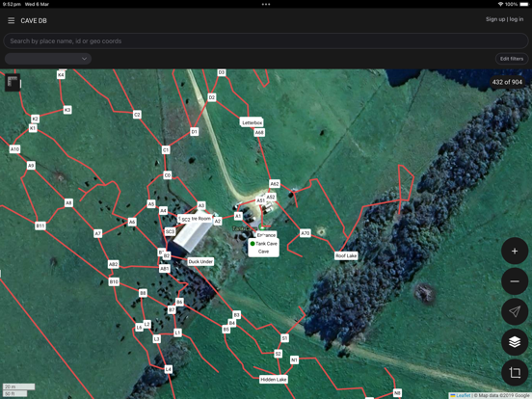Select station marker B10
Screen dimensions: 532x399
[x=114, y=281]
